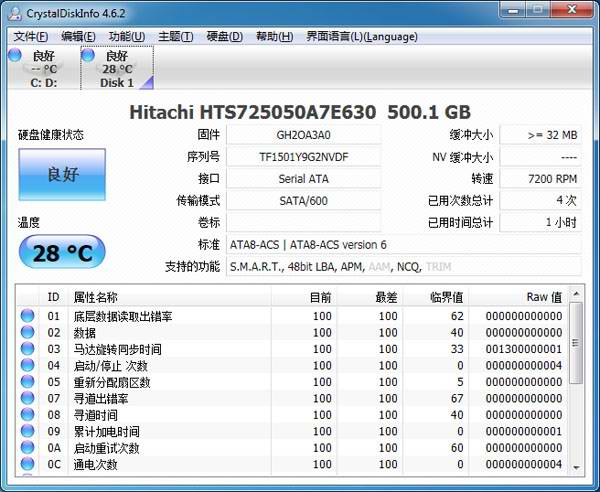Click the status orb for Disk 1

tap(87, 56)
